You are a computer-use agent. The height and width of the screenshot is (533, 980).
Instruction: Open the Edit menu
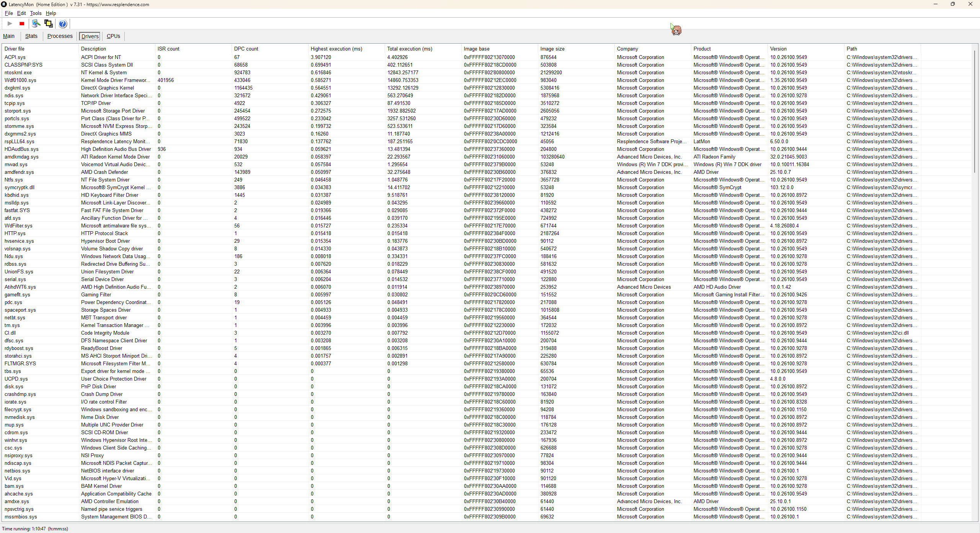(21, 13)
